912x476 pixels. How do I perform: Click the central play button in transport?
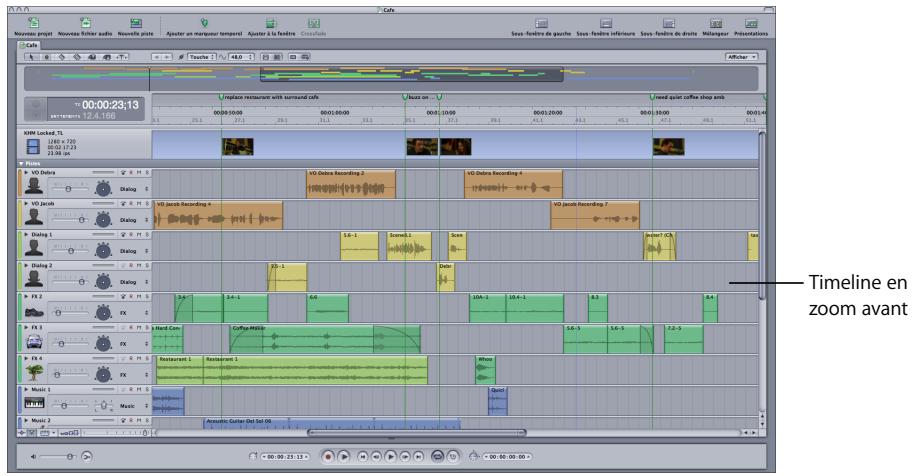coord(391,457)
